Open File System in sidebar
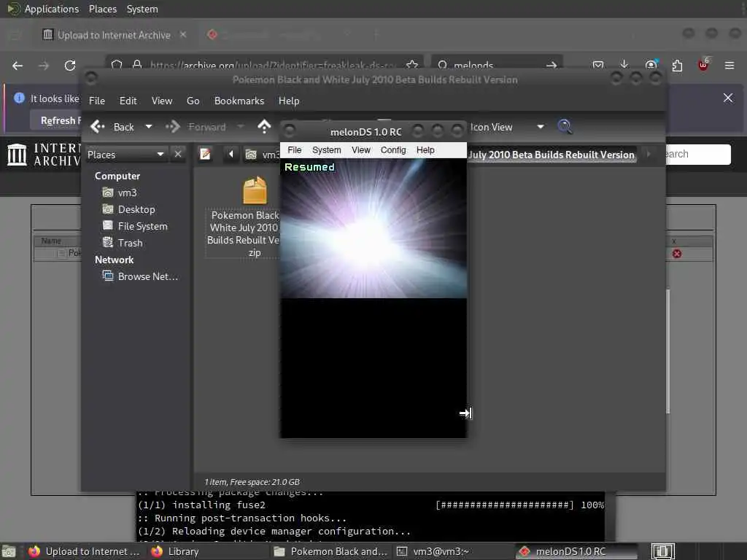 coord(135,226)
